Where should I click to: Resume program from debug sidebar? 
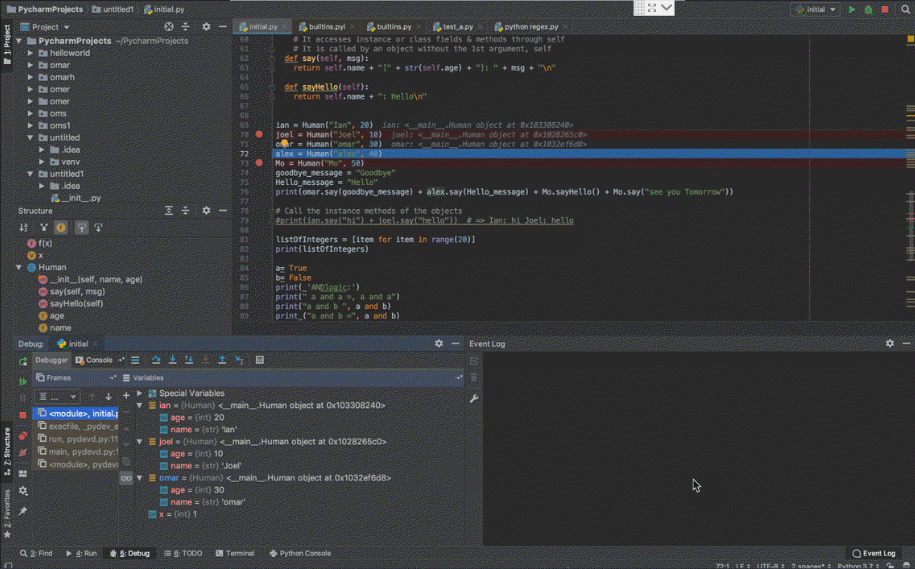pos(23,381)
